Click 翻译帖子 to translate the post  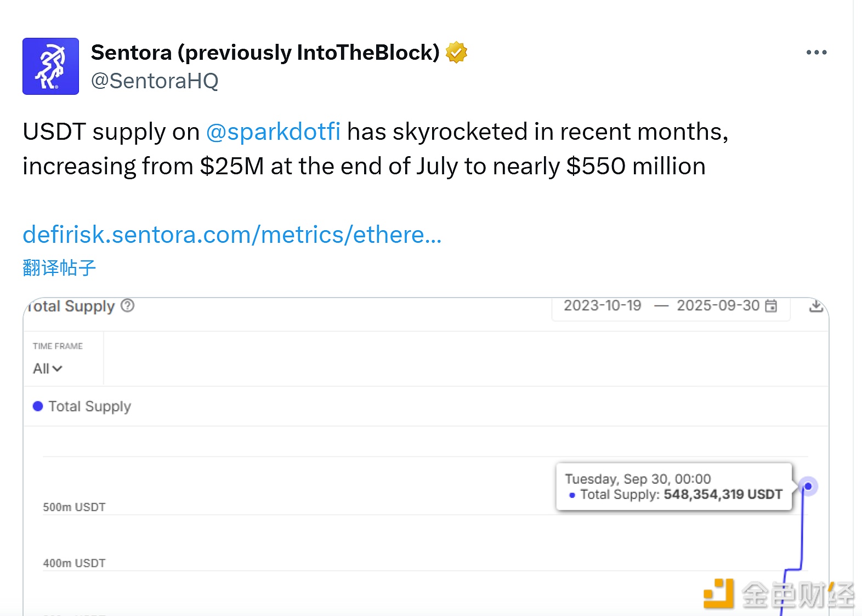pos(59,268)
